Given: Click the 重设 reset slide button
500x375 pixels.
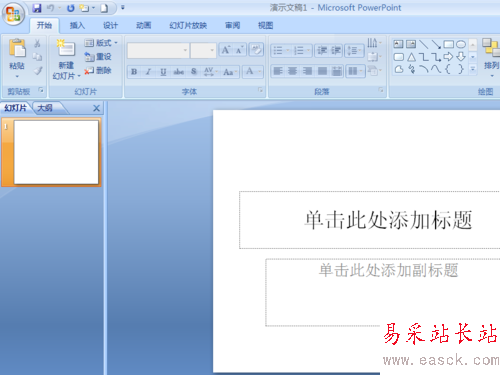Looking at the screenshot, I should tap(98, 57).
